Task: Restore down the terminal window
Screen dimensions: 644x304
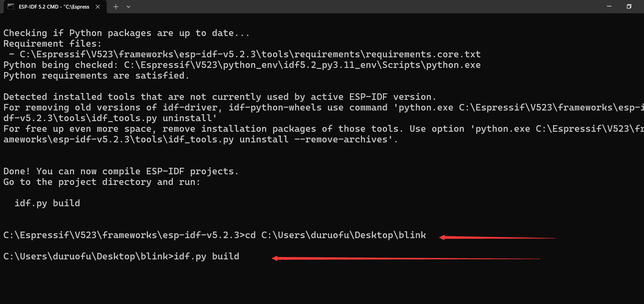Action: [x=629, y=7]
